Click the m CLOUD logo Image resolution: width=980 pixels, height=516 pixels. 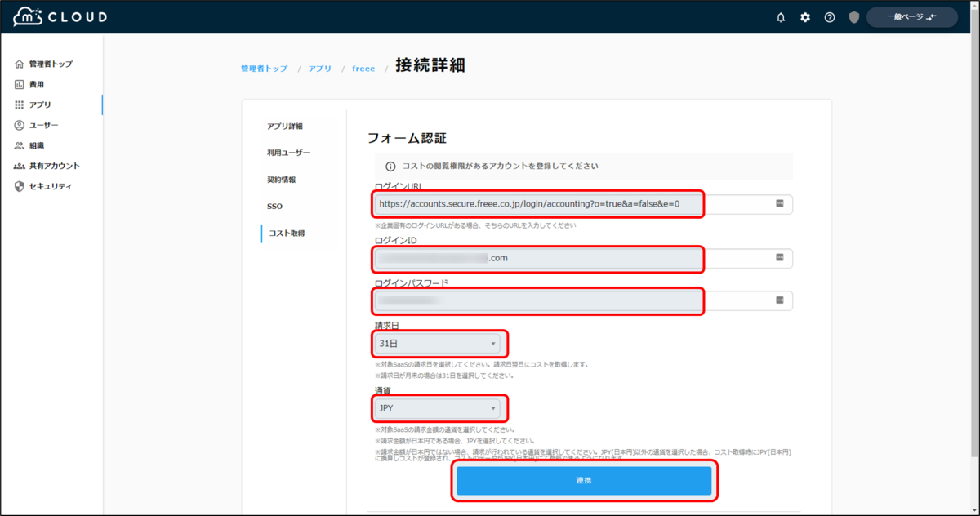60,17
